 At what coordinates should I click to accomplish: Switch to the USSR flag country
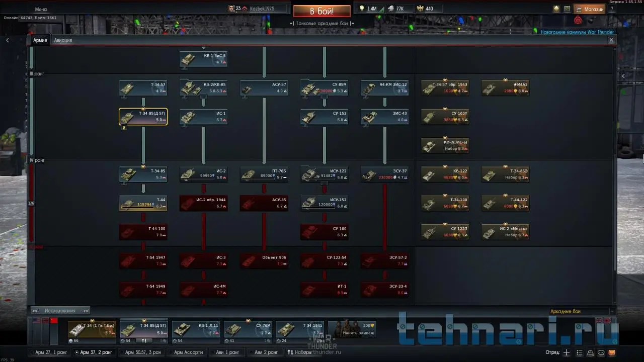click(x=54, y=321)
